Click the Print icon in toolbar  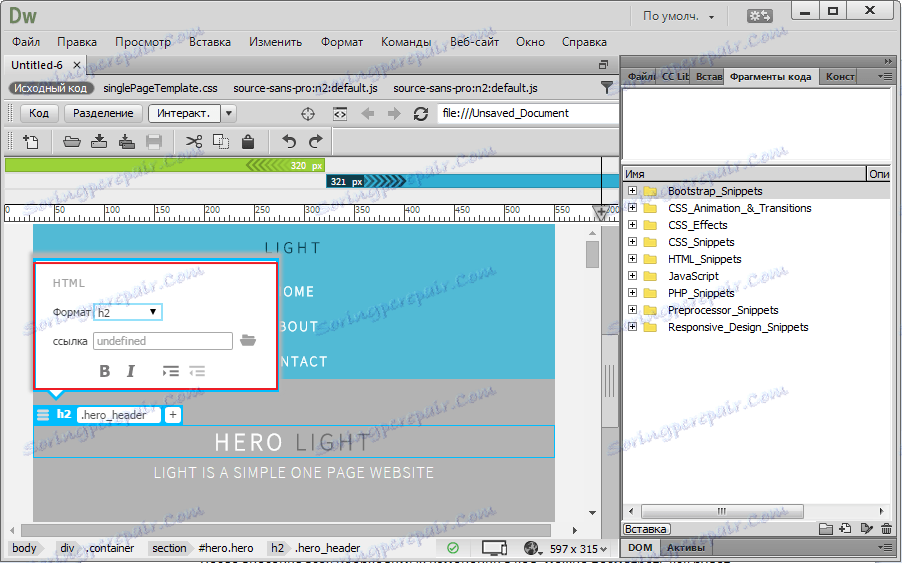(x=154, y=141)
